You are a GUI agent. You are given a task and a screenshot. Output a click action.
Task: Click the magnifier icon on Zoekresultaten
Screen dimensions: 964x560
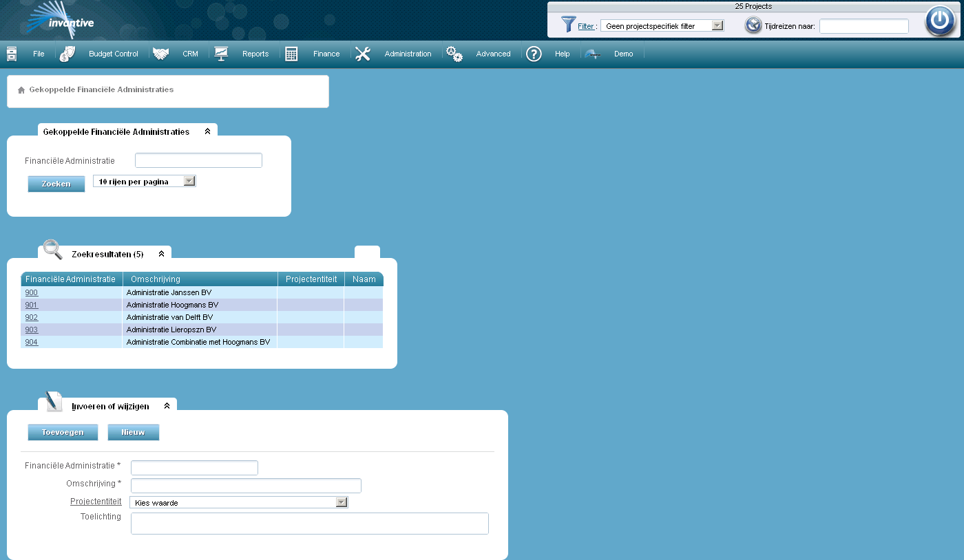click(53, 249)
